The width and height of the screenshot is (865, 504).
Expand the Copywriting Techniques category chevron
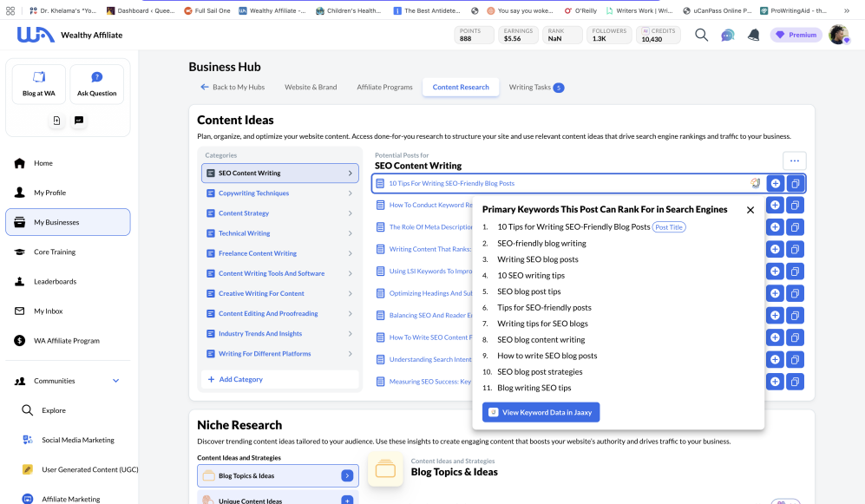click(x=351, y=193)
